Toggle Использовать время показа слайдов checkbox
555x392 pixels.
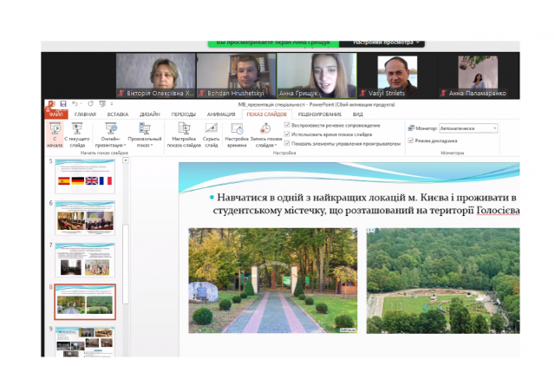click(287, 134)
